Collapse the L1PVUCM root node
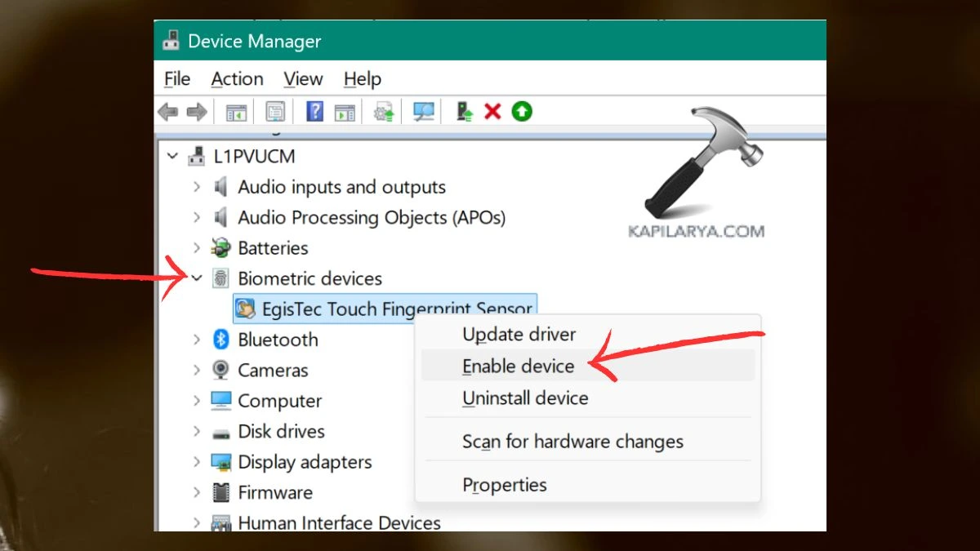 click(x=172, y=156)
